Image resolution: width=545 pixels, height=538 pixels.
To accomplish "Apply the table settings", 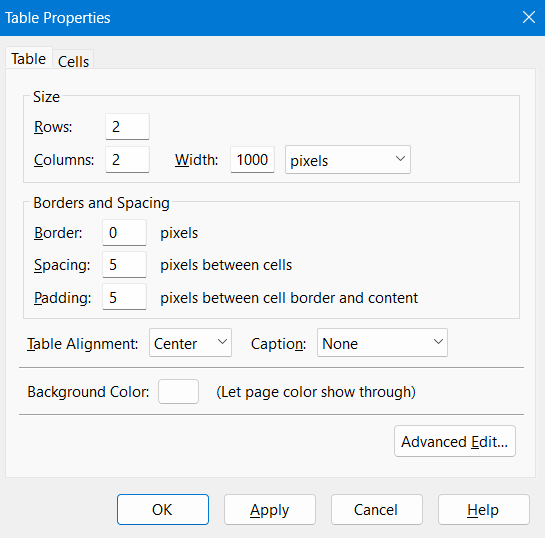I will point(270,510).
